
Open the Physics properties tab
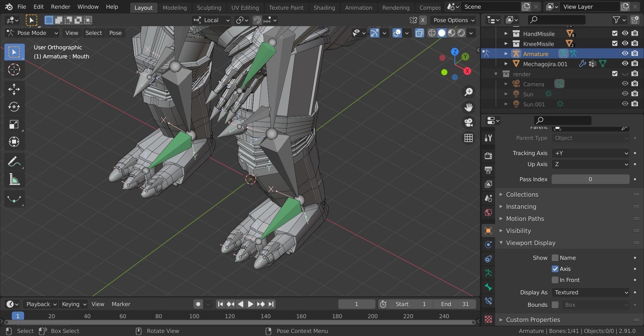tap(488, 244)
